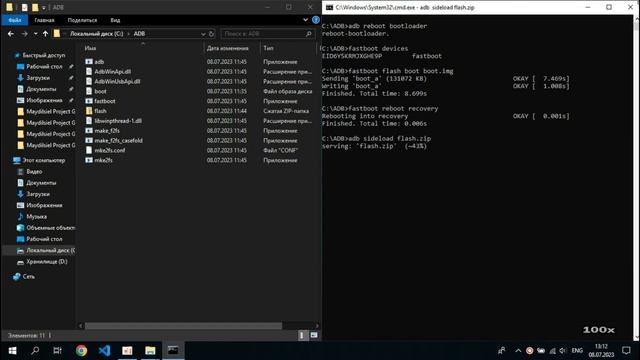Open pinned Документы in quick access
This screenshot has height=360, width=640.
click(41, 89)
